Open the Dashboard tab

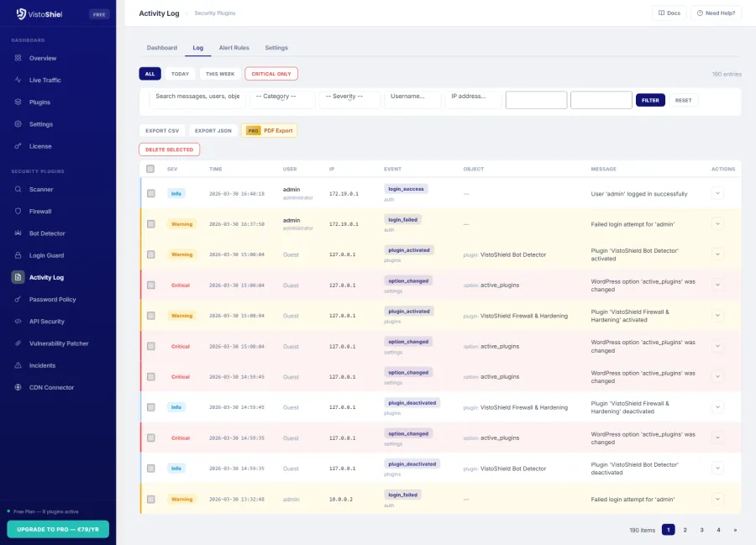coord(161,47)
